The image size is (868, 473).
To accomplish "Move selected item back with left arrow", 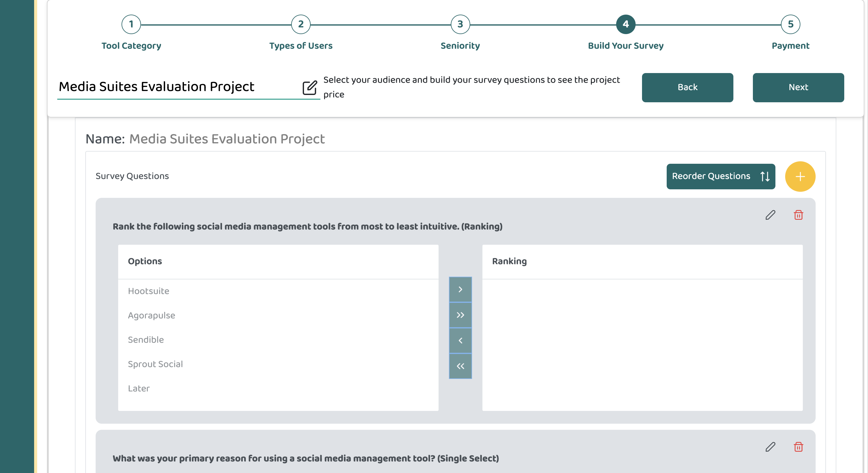I will pos(460,341).
